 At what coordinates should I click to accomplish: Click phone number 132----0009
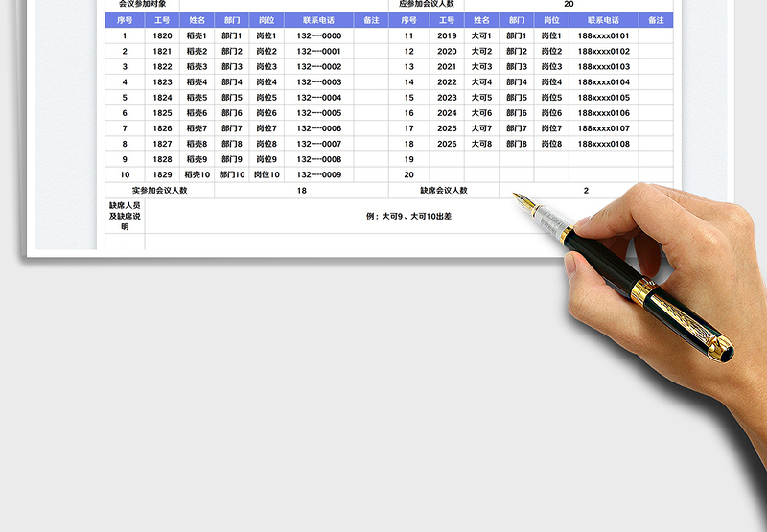[x=318, y=174]
